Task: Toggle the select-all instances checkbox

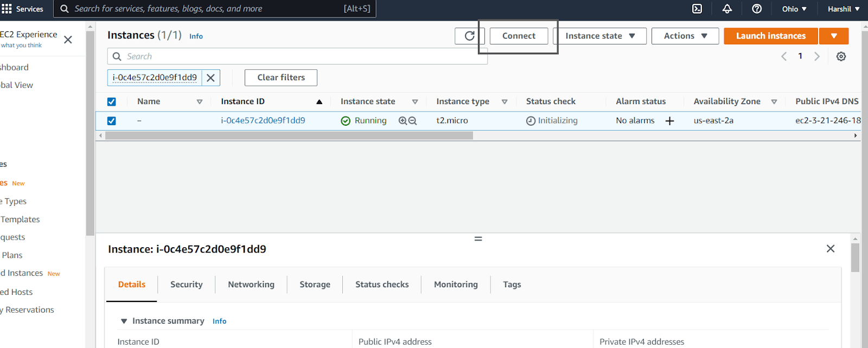Action: 112,102
